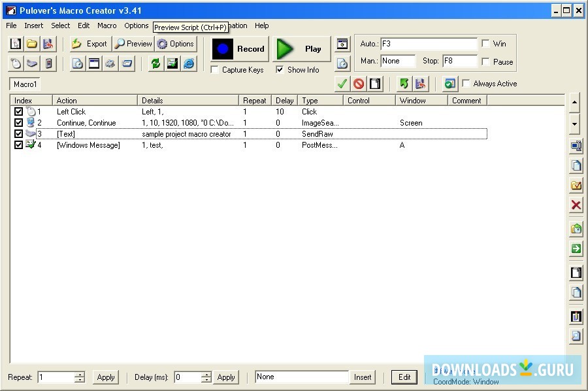
Task: Open the Repeat value spinner dropdown
Action: point(80,377)
